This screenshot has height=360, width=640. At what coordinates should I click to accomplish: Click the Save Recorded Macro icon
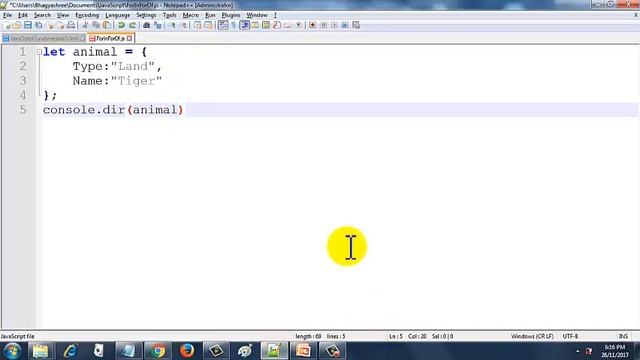(356, 25)
